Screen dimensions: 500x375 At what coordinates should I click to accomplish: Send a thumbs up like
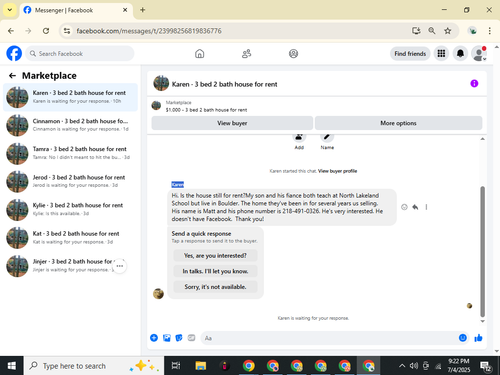[478, 338]
